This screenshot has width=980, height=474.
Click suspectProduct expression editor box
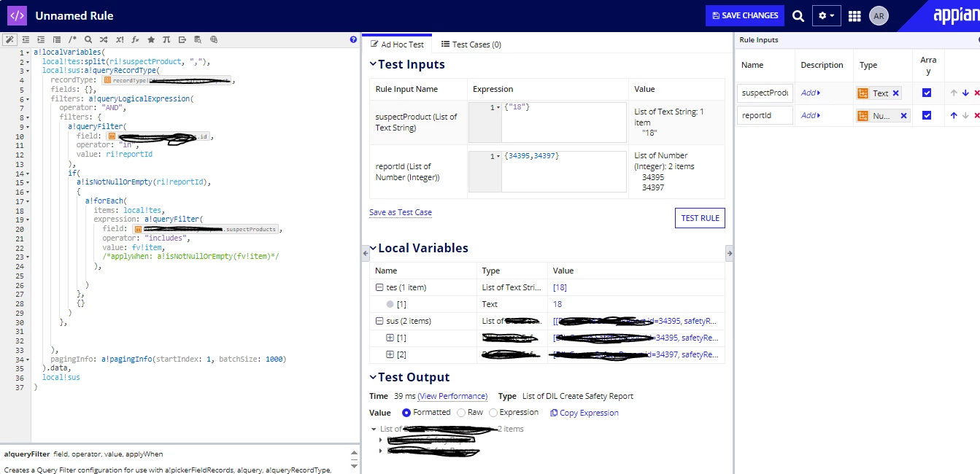tap(547, 122)
